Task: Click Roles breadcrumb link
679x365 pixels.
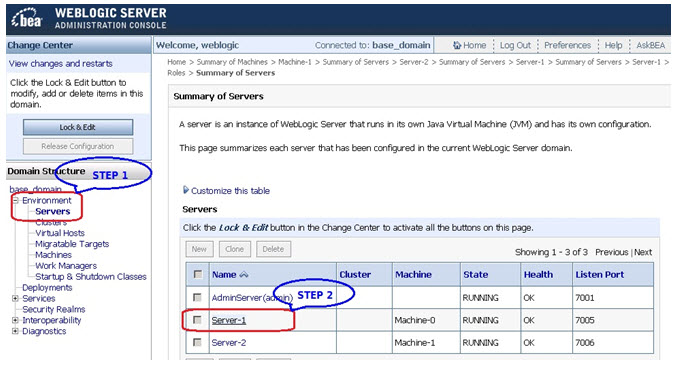Action: [176, 73]
